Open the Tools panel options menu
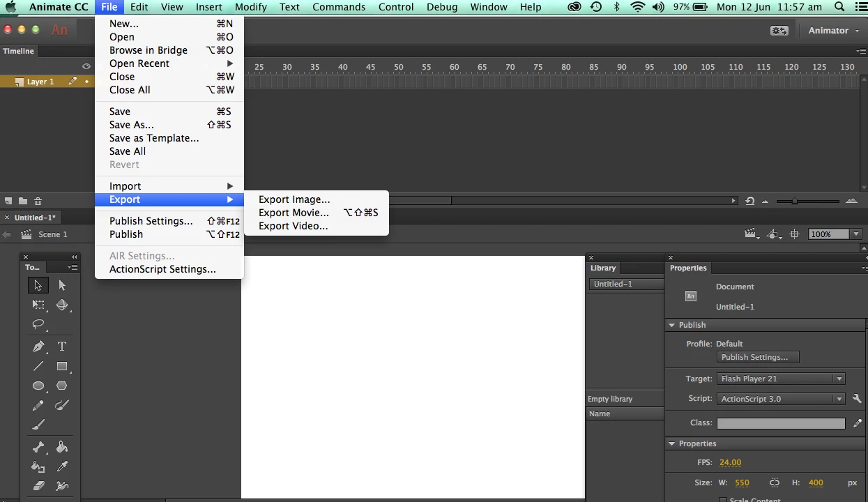 (73, 268)
